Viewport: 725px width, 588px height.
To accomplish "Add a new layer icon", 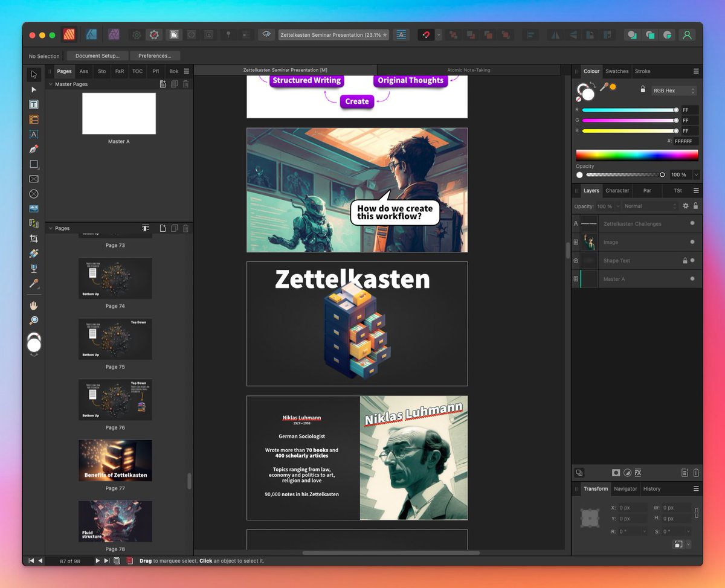I will (x=685, y=473).
